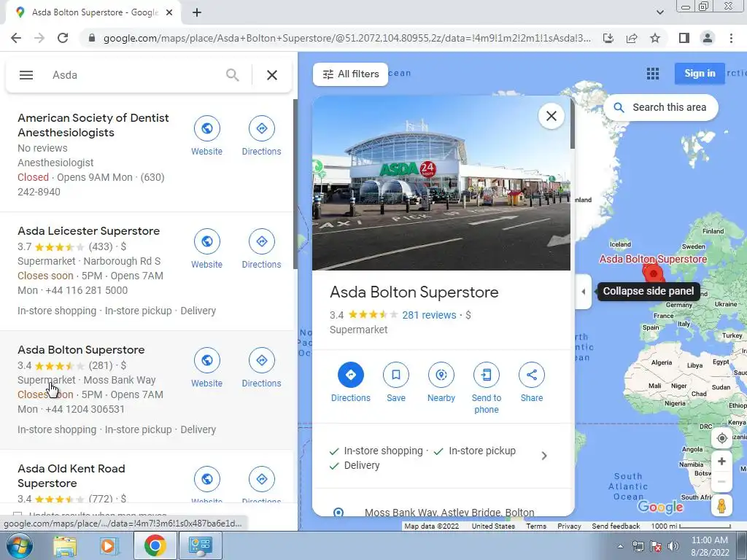Open Street View pegman
747x560 pixels.
[x=721, y=505]
